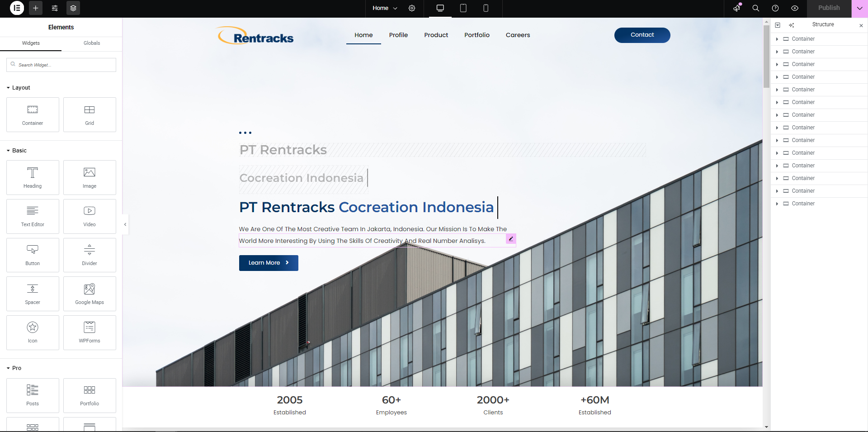
Task: Click the Elementor logo icon
Action: 17,8
